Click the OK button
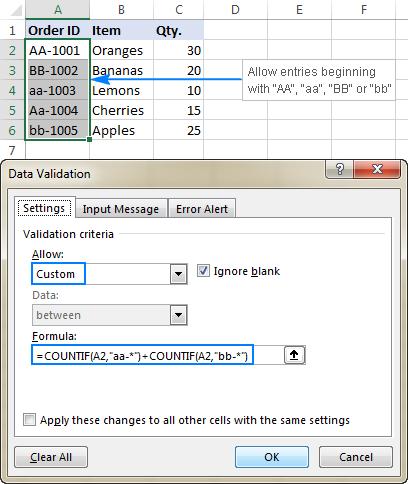Viewport: 408px width, 484px height. [272, 457]
